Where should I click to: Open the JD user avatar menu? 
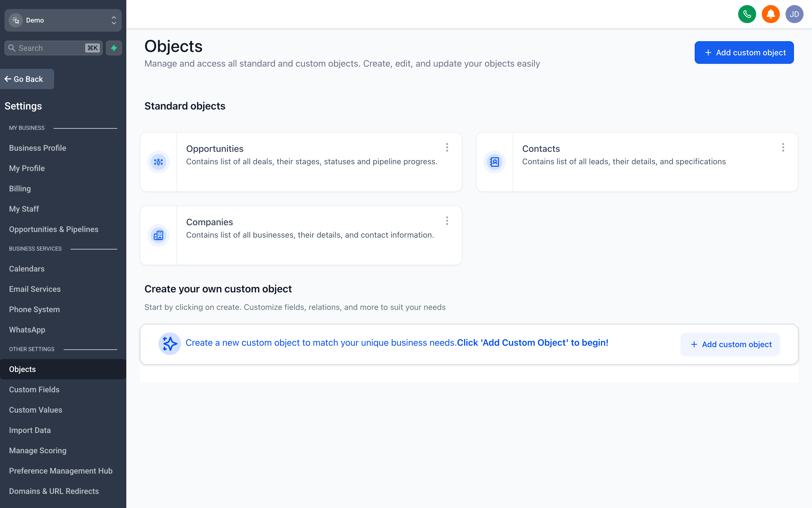click(x=794, y=14)
